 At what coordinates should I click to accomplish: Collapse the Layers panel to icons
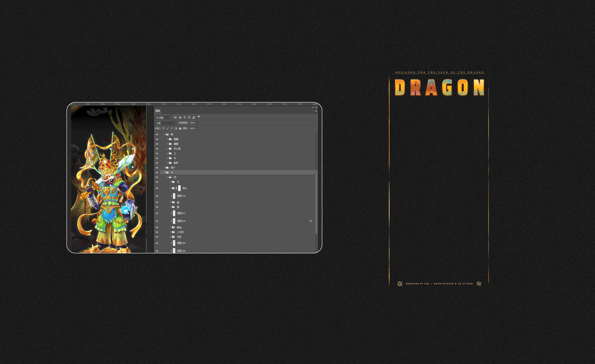313,107
